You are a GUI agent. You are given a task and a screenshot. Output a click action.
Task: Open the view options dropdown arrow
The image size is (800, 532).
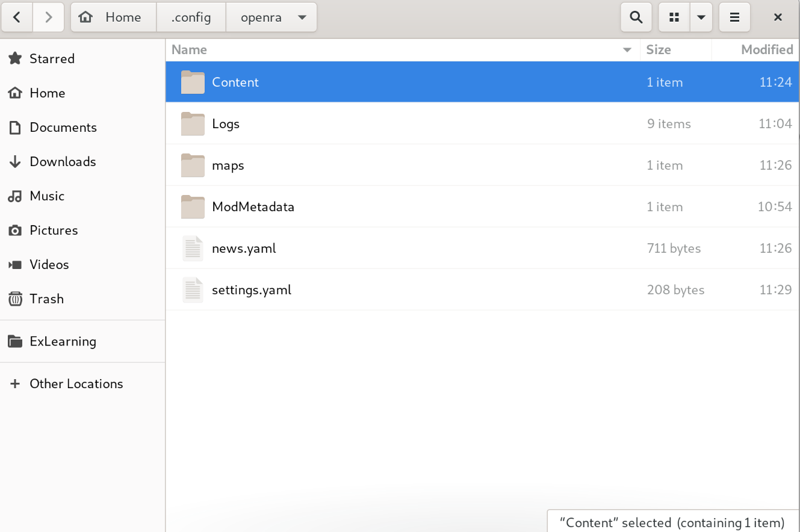(x=701, y=17)
